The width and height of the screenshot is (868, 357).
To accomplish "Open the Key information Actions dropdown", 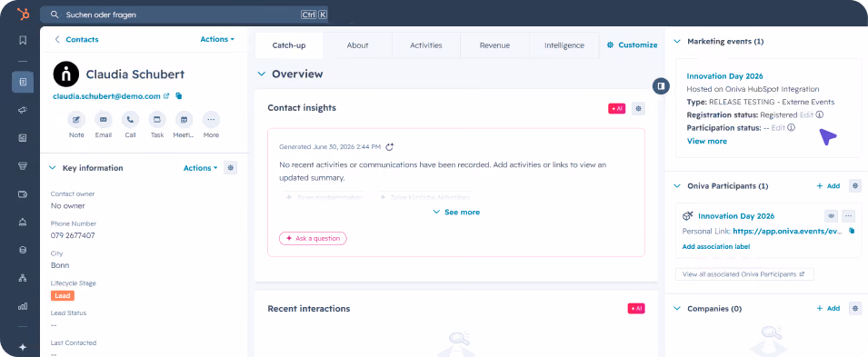I will point(200,168).
